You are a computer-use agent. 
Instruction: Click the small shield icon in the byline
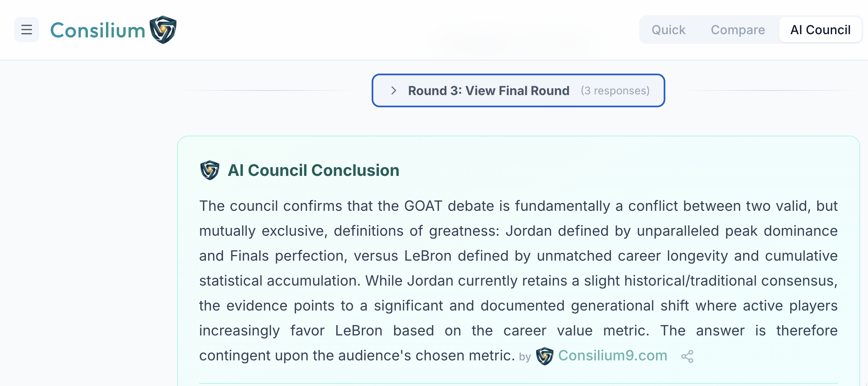pyautogui.click(x=545, y=356)
